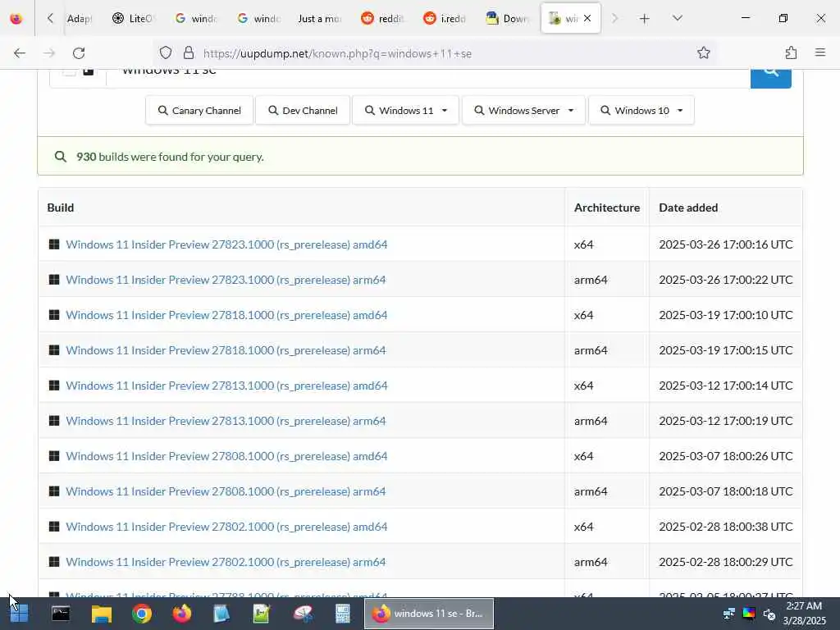840x630 pixels.
Task: Click Windows logo beside 27808 arm64 build
Action: click(54, 491)
